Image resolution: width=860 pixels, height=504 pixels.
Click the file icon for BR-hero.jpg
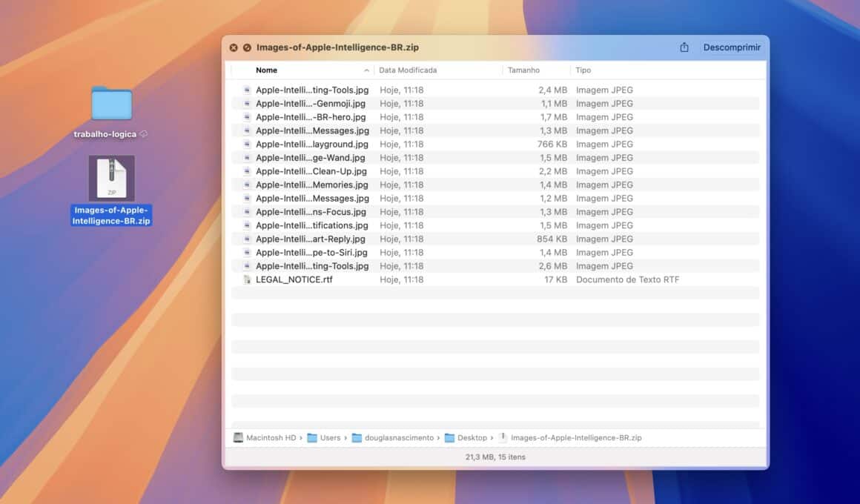click(247, 117)
